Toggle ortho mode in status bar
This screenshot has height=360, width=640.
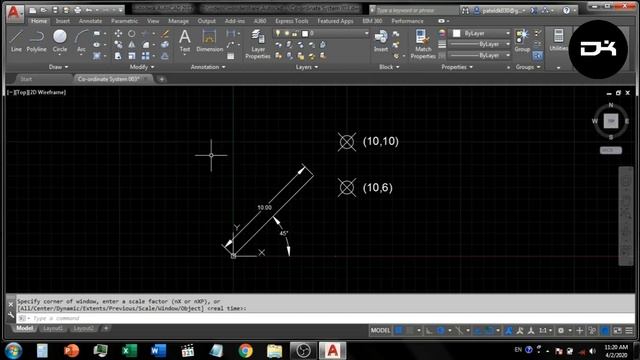[x=429, y=331]
